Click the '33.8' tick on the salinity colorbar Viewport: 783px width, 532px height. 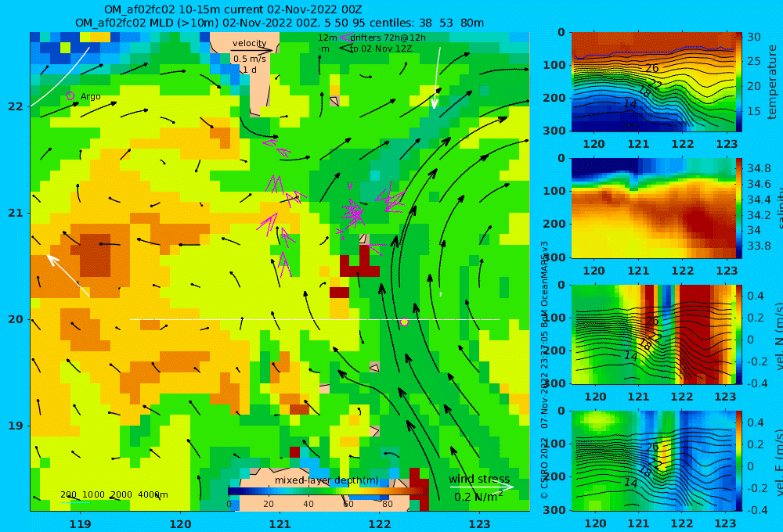pos(759,246)
